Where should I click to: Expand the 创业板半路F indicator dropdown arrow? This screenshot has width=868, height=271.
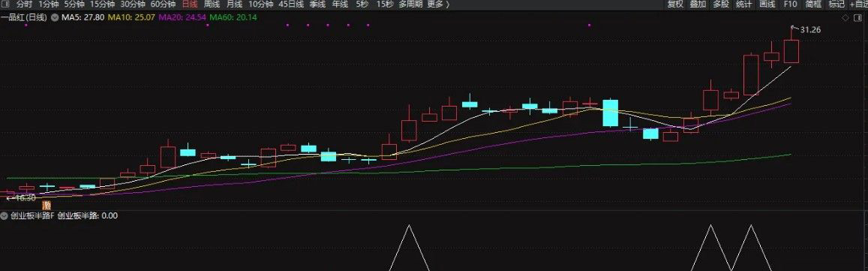click(5, 215)
